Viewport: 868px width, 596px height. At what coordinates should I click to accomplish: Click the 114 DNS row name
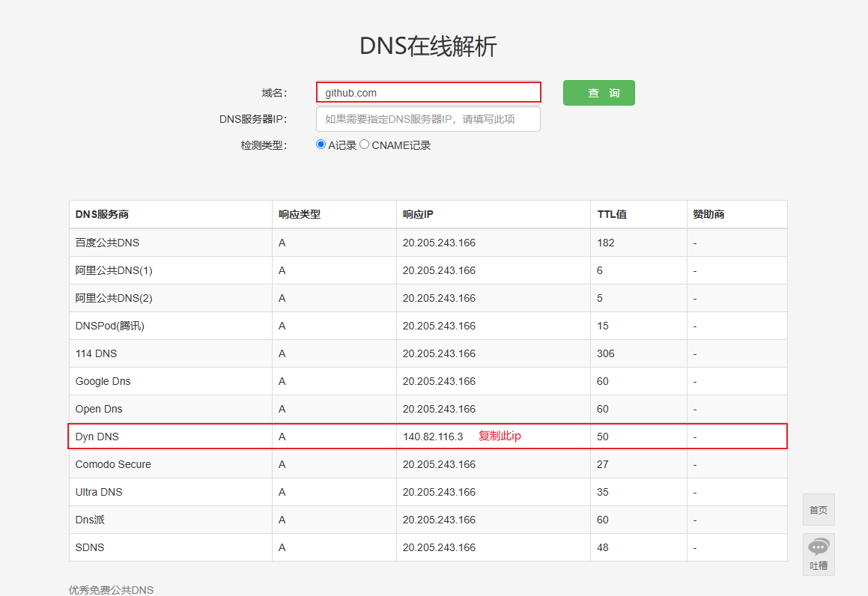pyautogui.click(x=97, y=353)
